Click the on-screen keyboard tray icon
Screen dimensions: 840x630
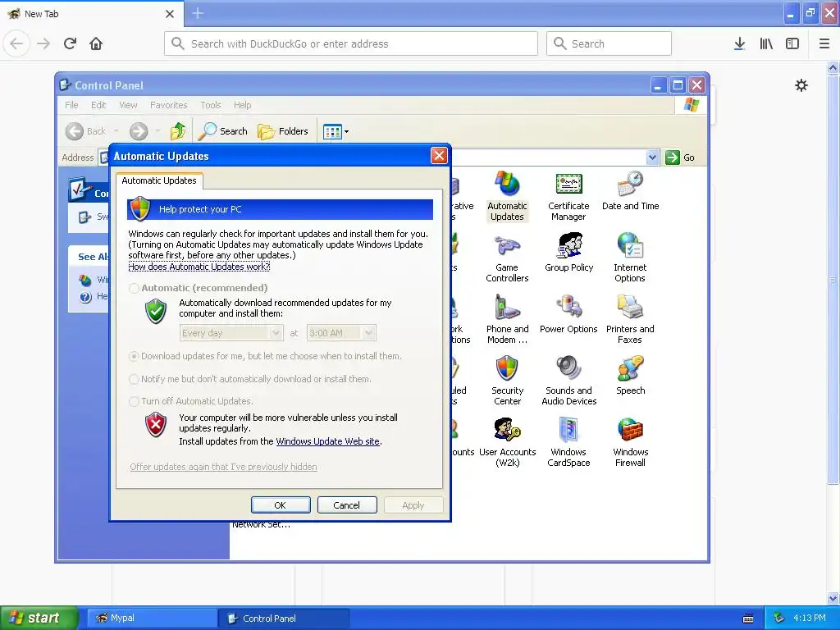coord(748,619)
